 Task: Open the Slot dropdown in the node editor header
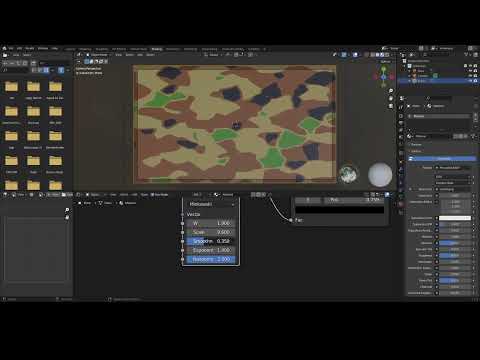click(198, 194)
